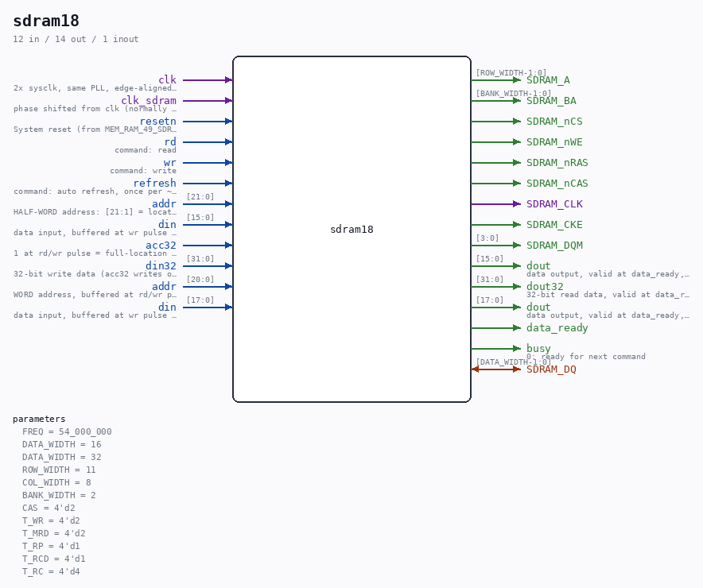Select the red SDRAM_DQ inout label

coord(551,369)
